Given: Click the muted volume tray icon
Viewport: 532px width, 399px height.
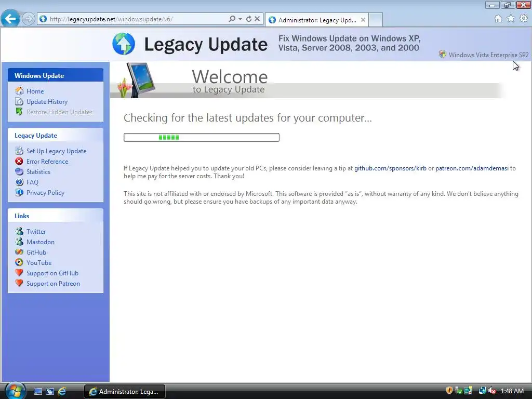Looking at the screenshot, I should tap(493, 391).
